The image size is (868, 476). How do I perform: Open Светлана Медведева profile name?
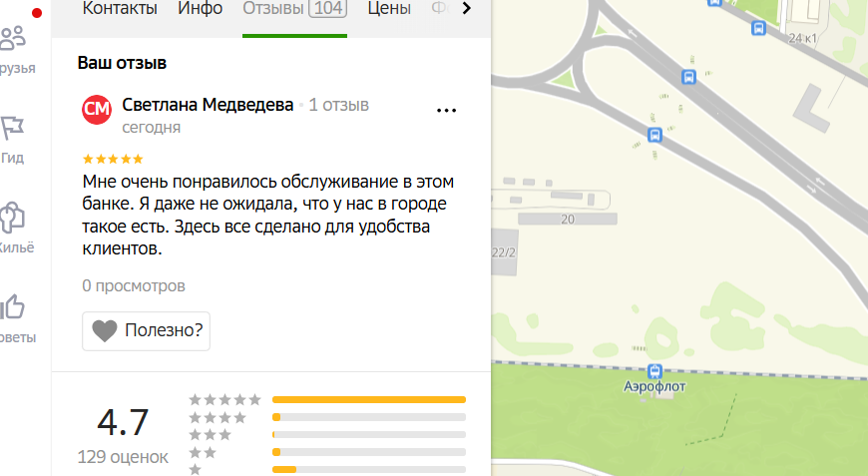coord(208,105)
